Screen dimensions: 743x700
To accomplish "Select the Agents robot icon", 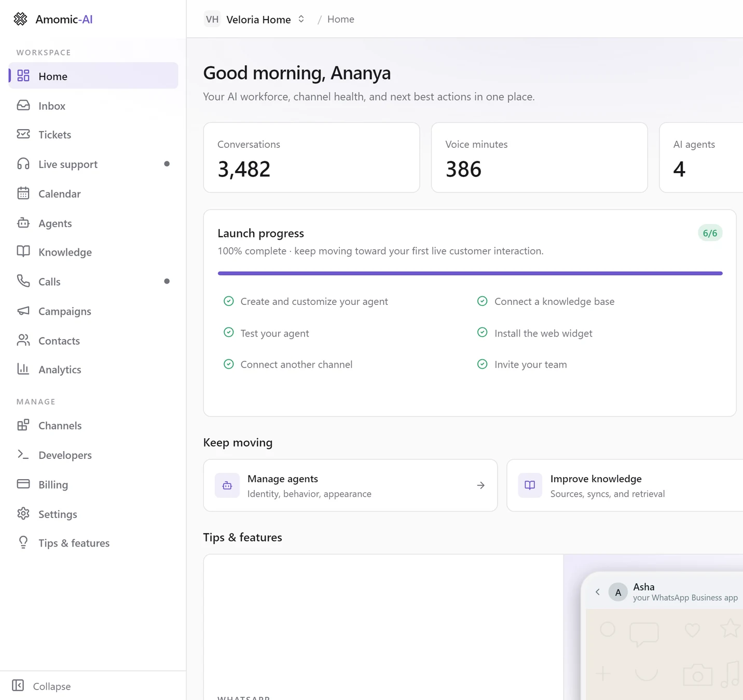I will 23,223.
